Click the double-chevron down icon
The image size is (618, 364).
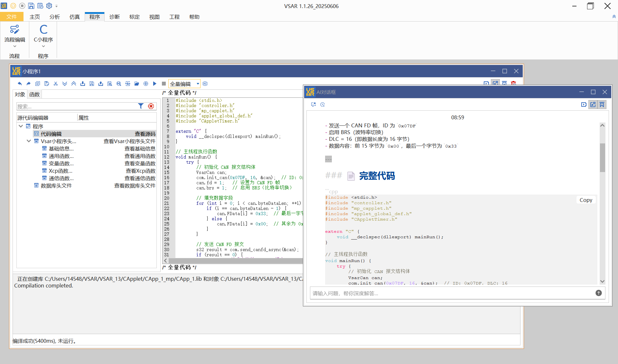coord(65,84)
